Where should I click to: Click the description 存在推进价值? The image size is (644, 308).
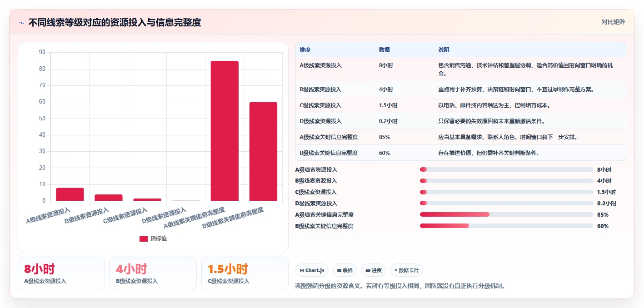pos(489,153)
